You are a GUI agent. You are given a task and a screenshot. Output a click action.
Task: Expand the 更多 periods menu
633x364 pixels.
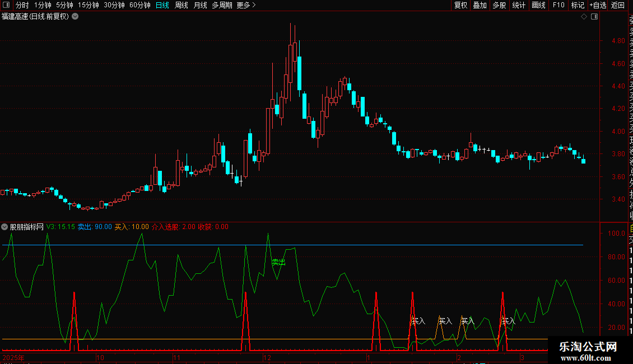click(x=246, y=5)
